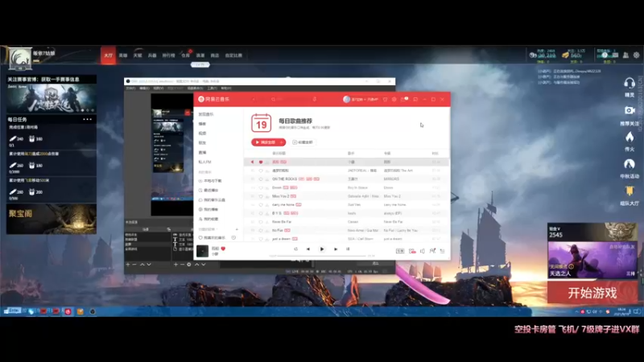Click the back arrow in NetEase title bar

[254, 99]
